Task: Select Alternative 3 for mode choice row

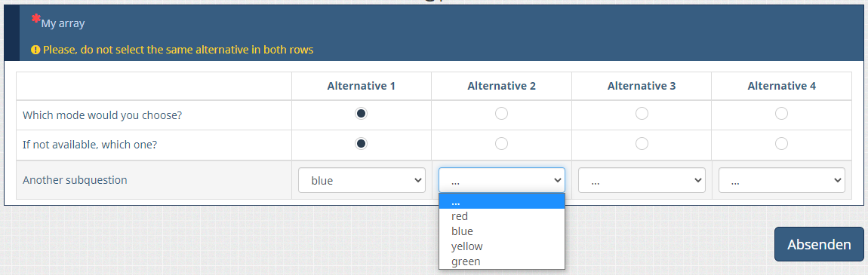Action: click(x=642, y=114)
